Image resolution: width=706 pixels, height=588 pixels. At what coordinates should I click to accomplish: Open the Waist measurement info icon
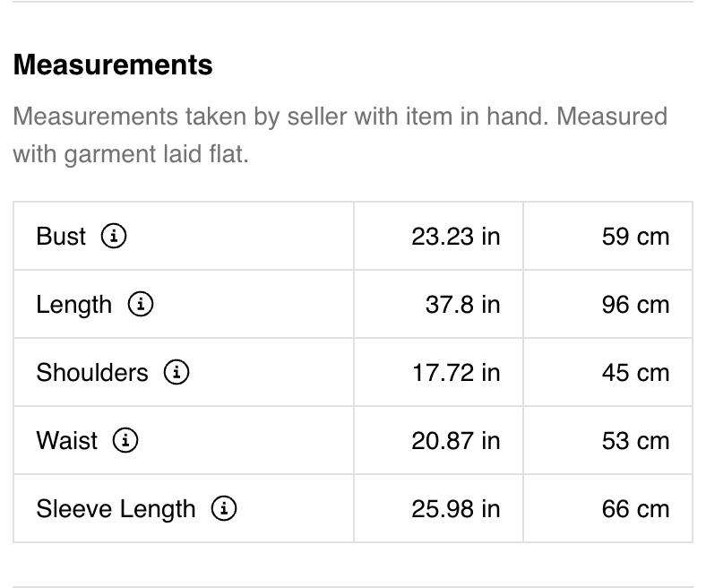click(125, 440)
